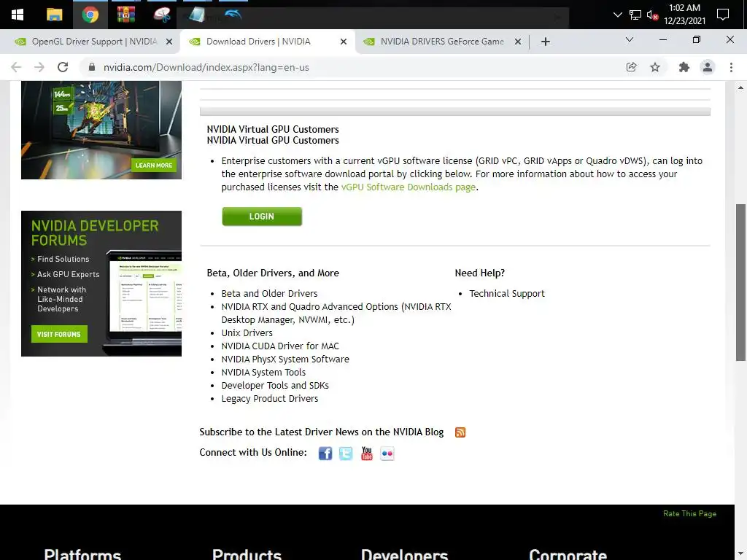The width and height of the screenshot is (747, 560).
Task: Open NVIDIA CUDA Driver for MAC
Action: click(x=280, y=346)
